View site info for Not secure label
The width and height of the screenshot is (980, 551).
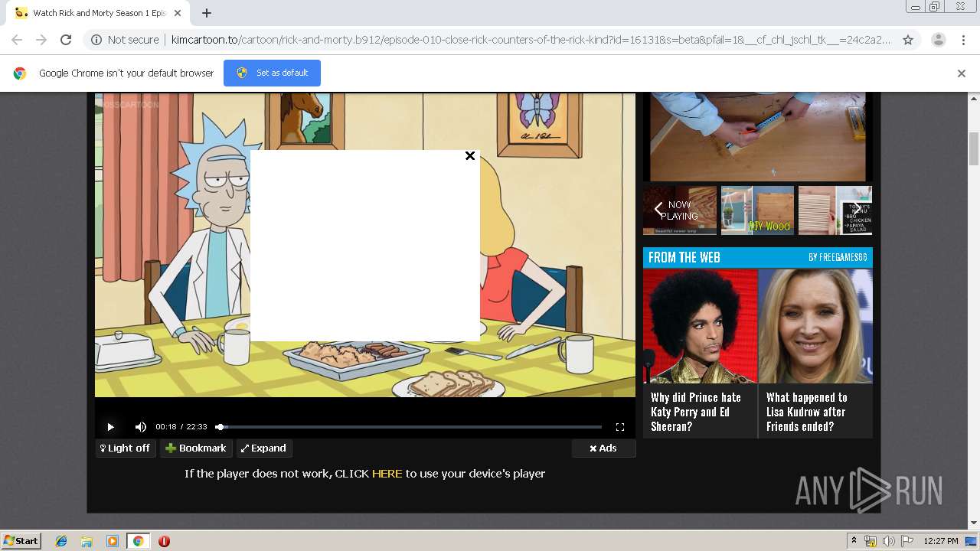125,40
